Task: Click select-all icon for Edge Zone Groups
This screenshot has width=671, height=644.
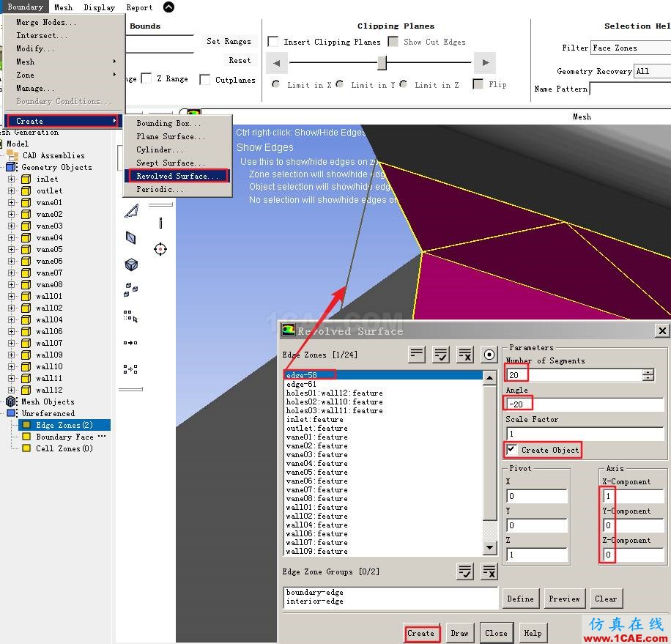Action: (x=465, y=571)
